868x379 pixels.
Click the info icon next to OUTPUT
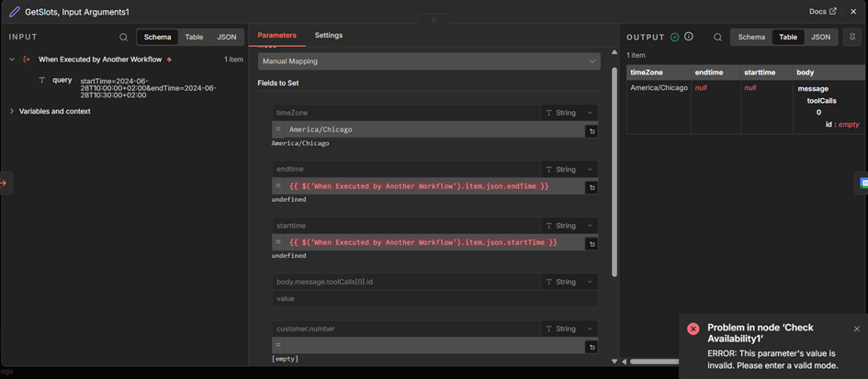[x=689, y=38]
